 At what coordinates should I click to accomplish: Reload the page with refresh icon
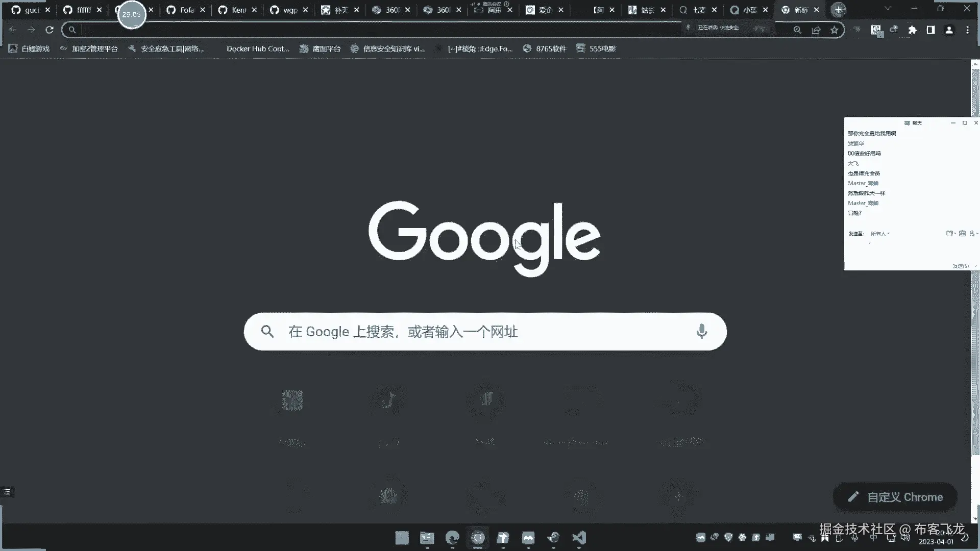tap(50, 30)
